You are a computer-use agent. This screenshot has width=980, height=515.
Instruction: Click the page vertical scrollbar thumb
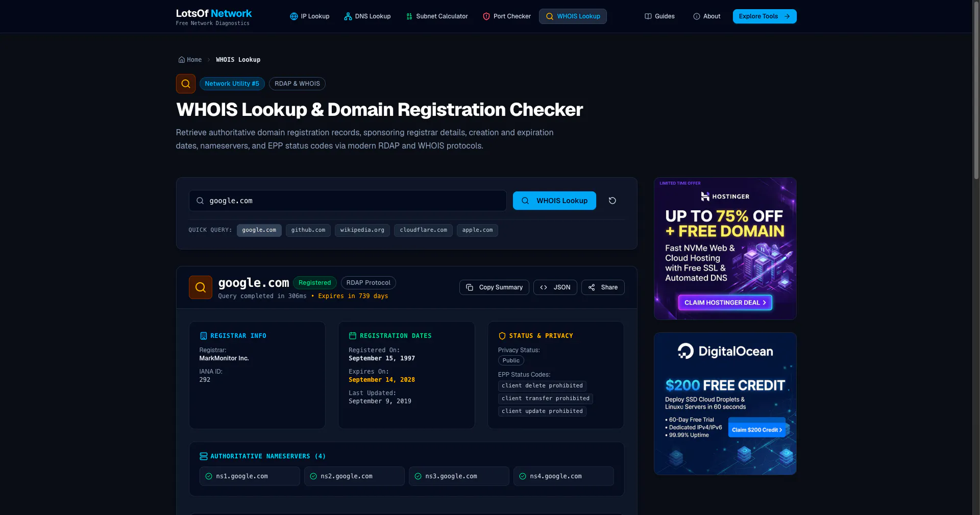pos(976,90)
